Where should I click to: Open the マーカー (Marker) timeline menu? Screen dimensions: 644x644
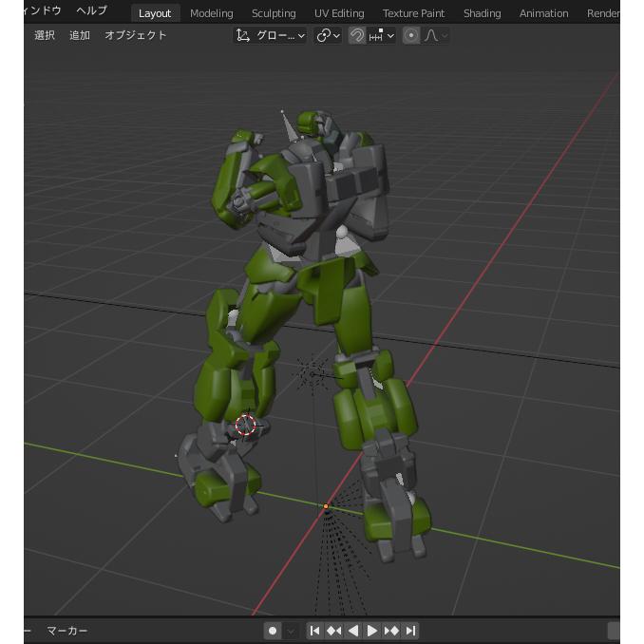pyautogui.click(x=66, y=631)
